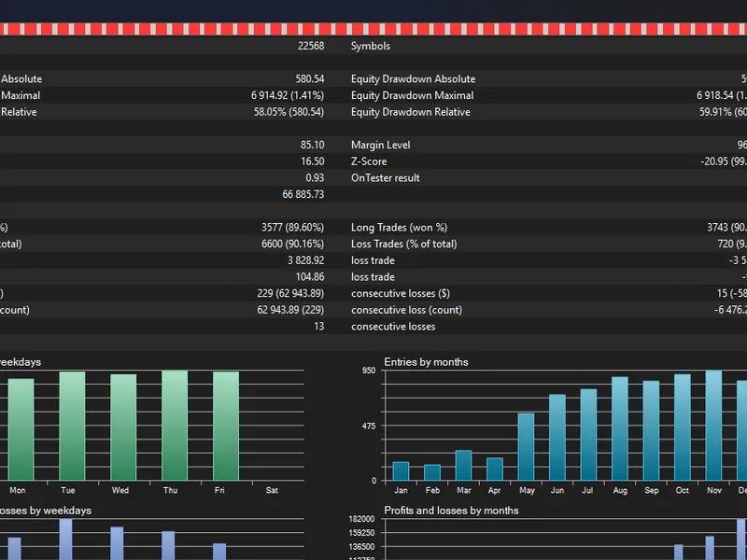747x560 pixels.
Task: Click the Feb bar in Entries by months
Action: pos(432,472)
